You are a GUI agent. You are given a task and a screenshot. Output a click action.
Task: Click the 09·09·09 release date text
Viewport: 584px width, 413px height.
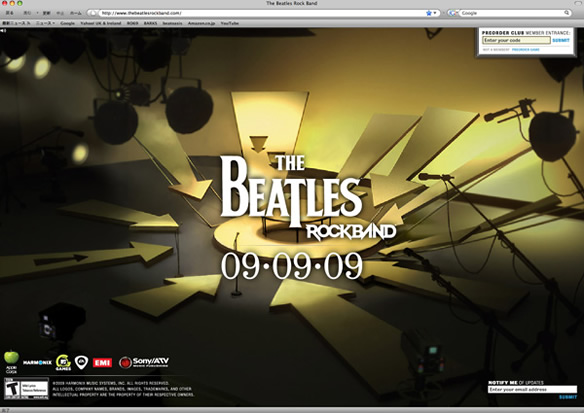pos(291,265)
